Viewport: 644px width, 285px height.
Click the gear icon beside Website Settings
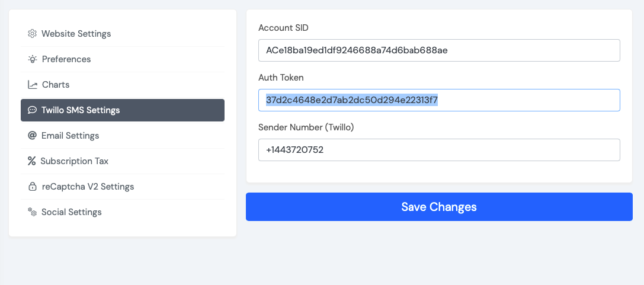(x=32, y=34)
